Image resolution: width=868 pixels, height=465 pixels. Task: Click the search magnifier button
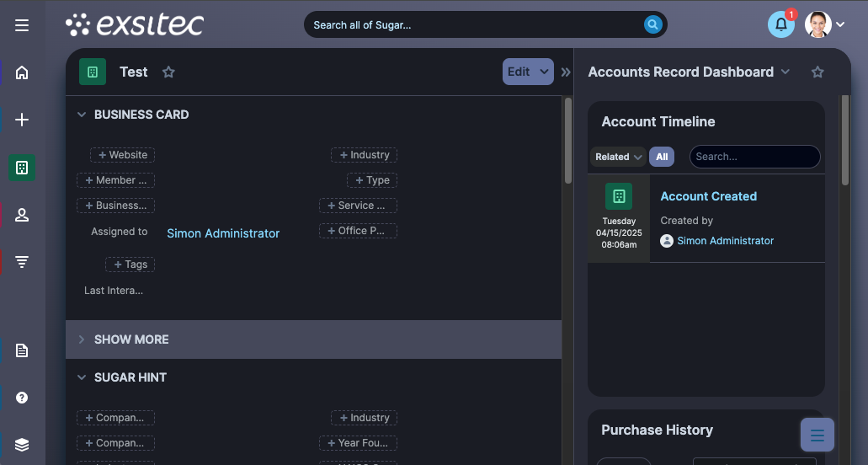[652, 24]
